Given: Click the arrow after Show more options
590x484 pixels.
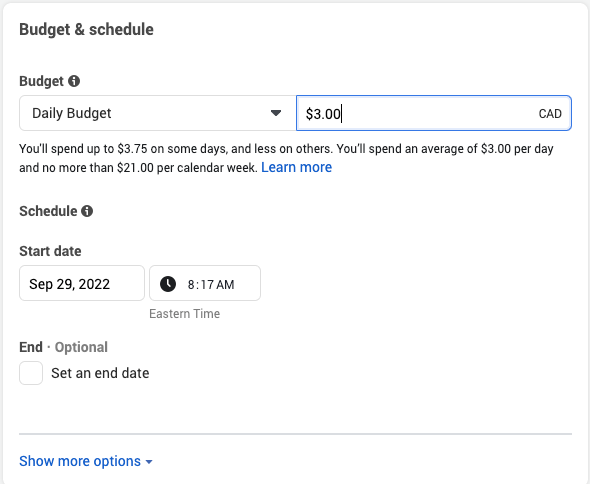Looking at the screenshot, I should pyautogui.click(x=149, y=462).
